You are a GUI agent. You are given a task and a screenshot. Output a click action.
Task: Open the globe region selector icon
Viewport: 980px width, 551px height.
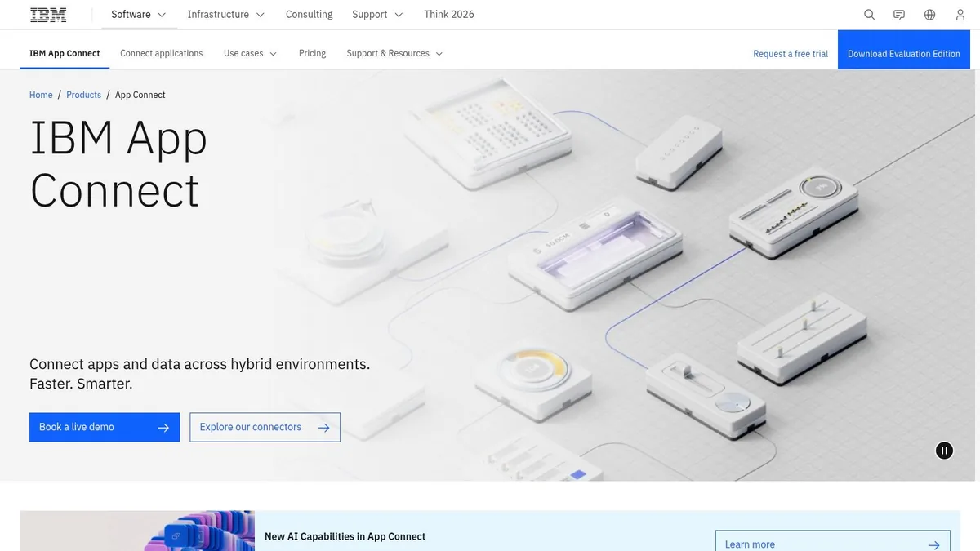929,15
